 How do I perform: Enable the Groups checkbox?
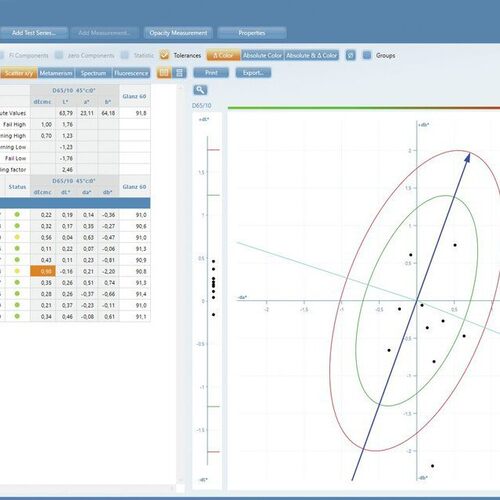pos(367,55)
